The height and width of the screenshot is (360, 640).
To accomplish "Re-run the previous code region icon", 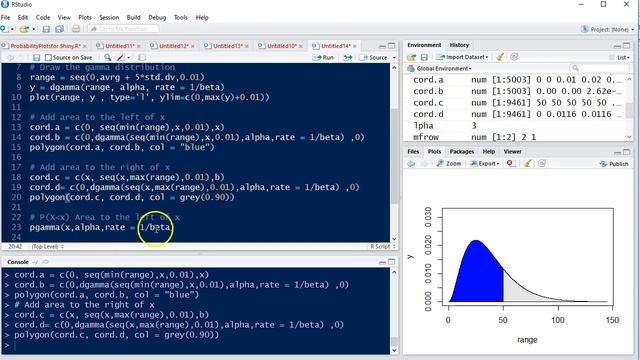I will pos(347,58).
